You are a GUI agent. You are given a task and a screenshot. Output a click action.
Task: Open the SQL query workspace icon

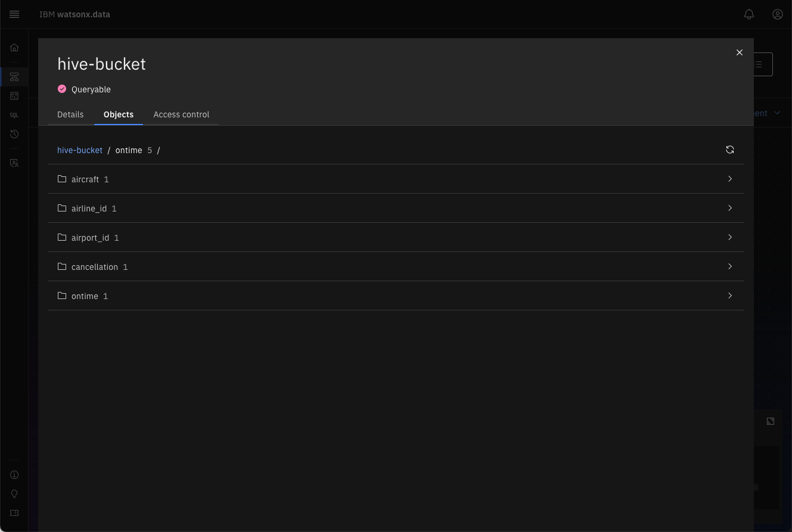point(14,115)
